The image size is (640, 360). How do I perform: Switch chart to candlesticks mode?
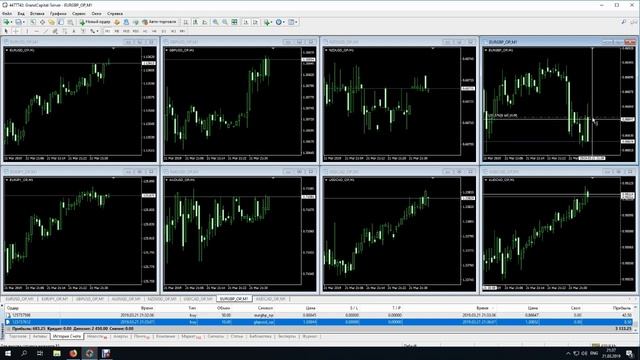click(195, 22)
